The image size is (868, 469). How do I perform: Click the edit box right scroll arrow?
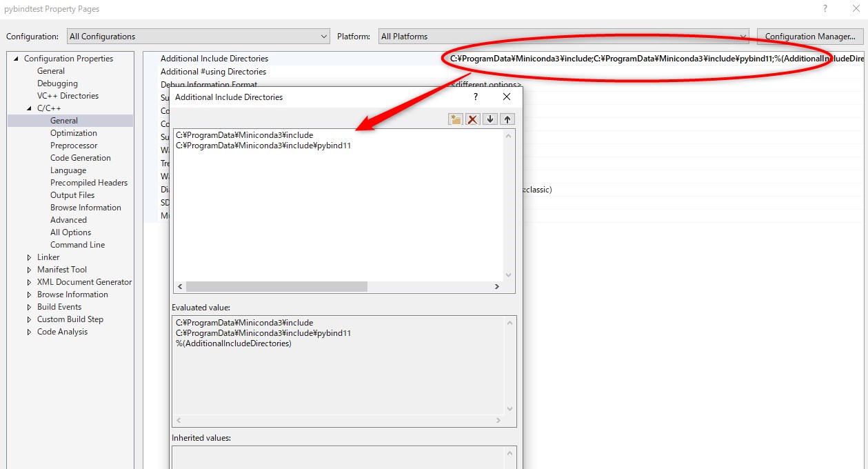click(496, 286)
